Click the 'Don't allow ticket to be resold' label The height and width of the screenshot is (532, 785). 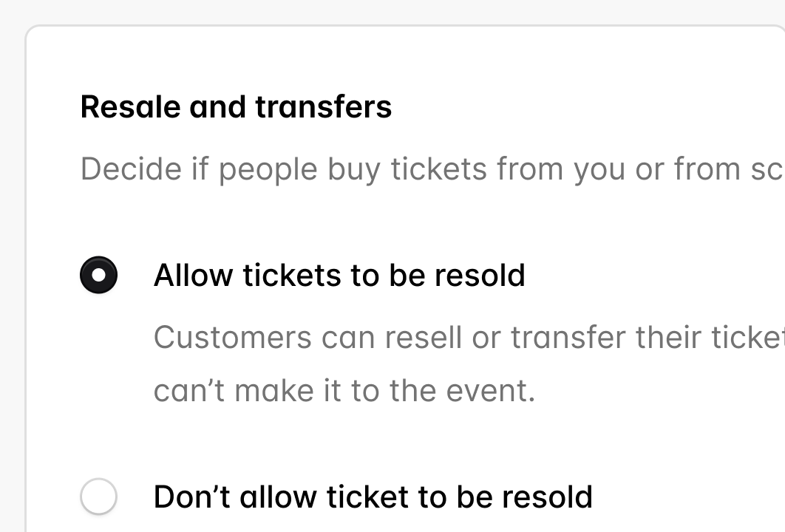point(373,497)
